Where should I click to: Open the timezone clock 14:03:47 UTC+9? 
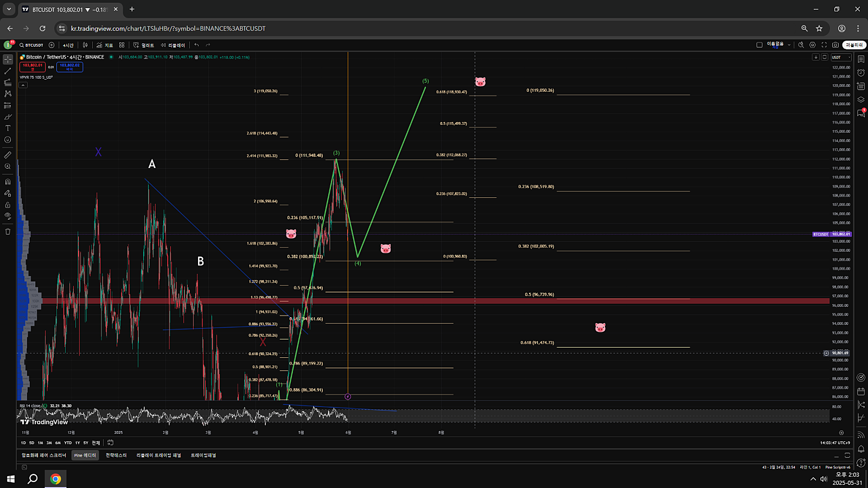pos(835,443)
